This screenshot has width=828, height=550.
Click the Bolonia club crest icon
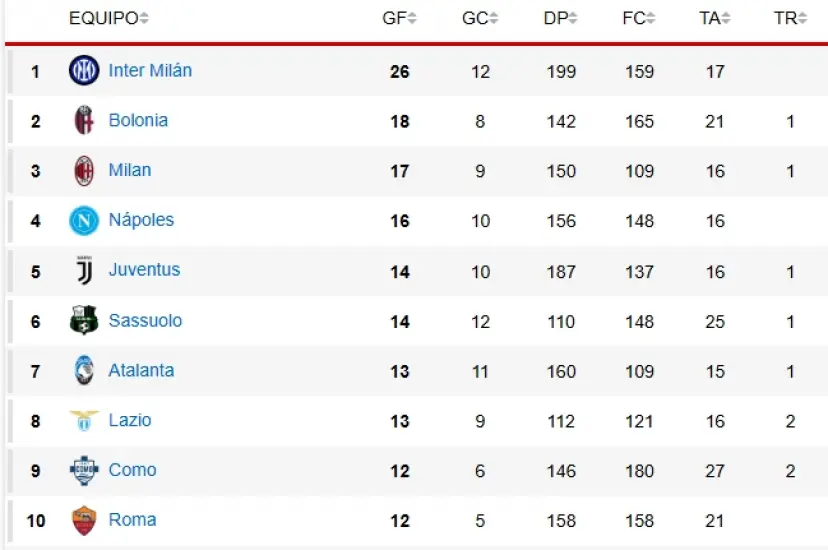pos(84,121)
